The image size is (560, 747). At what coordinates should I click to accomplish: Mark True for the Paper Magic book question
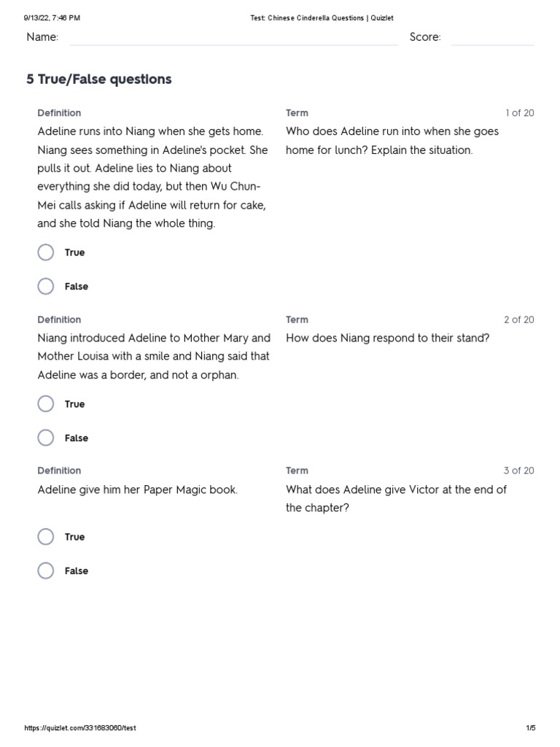pyautogui.click(x=46, y=537)
